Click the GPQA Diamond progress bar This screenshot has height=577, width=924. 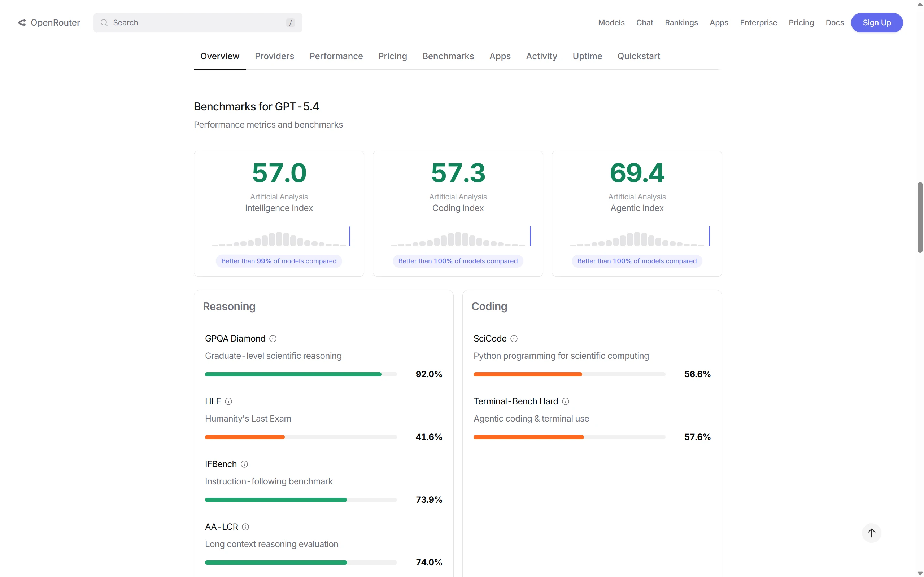pos(301,374)
